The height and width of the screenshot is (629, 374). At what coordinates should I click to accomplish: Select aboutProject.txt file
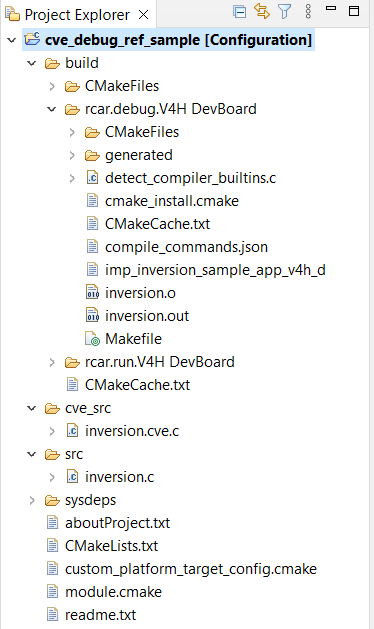[118, 523]
